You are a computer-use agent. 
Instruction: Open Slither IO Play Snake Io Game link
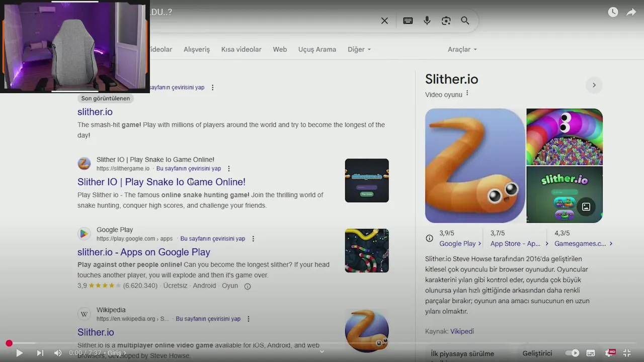point(162,182)
